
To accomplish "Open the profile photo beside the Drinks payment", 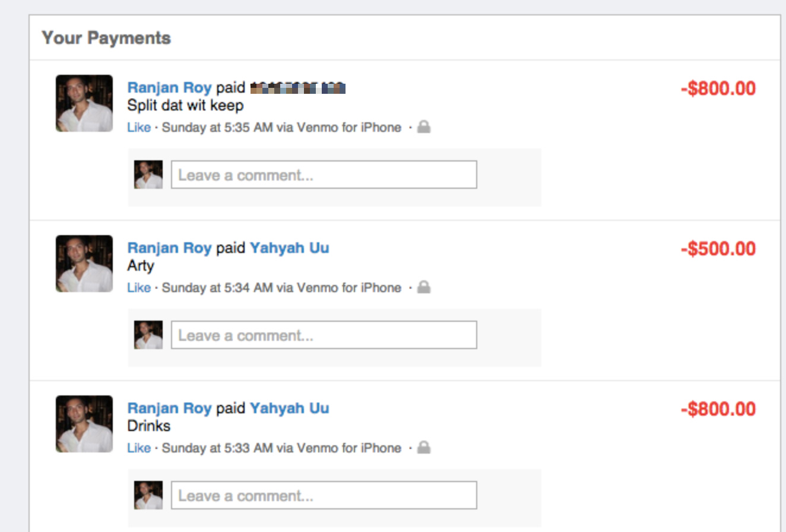I will [x=84, y=424].
